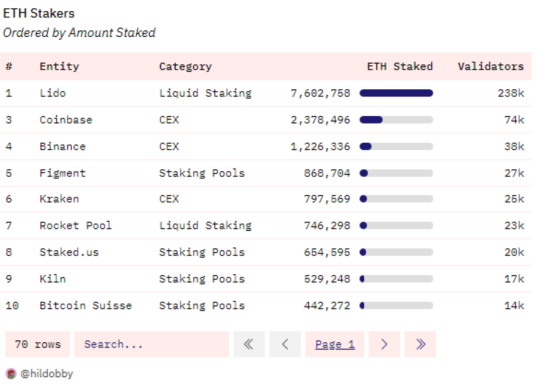Sort by ETH Staked column header

(399, 66)
